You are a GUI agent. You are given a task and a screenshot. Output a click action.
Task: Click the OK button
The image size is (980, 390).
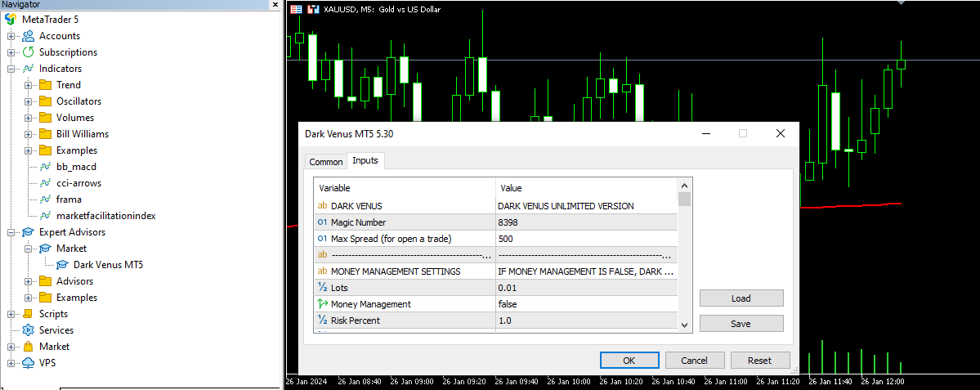(629, 360)
